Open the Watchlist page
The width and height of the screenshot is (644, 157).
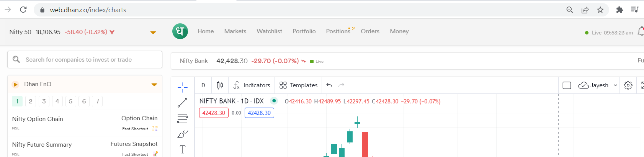point(270,31)
